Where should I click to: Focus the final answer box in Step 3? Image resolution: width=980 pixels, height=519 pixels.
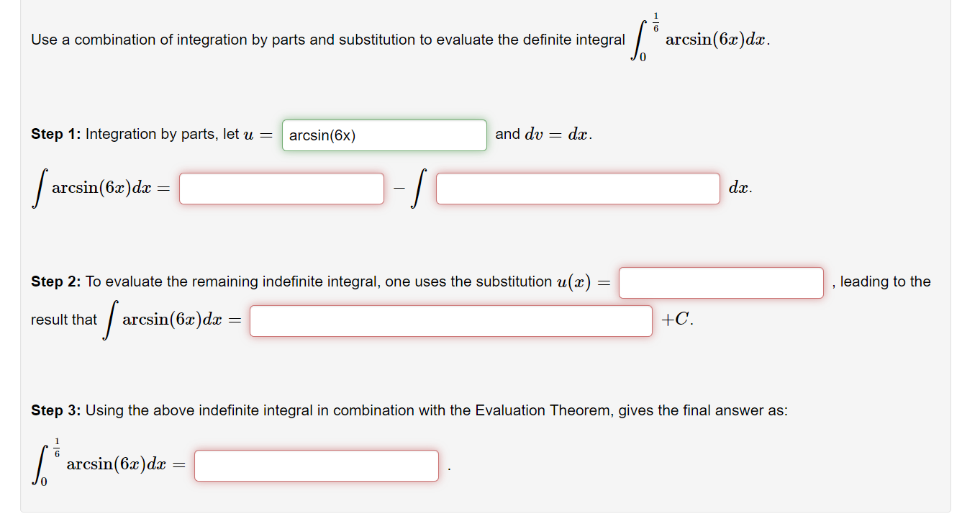[317, 466]
